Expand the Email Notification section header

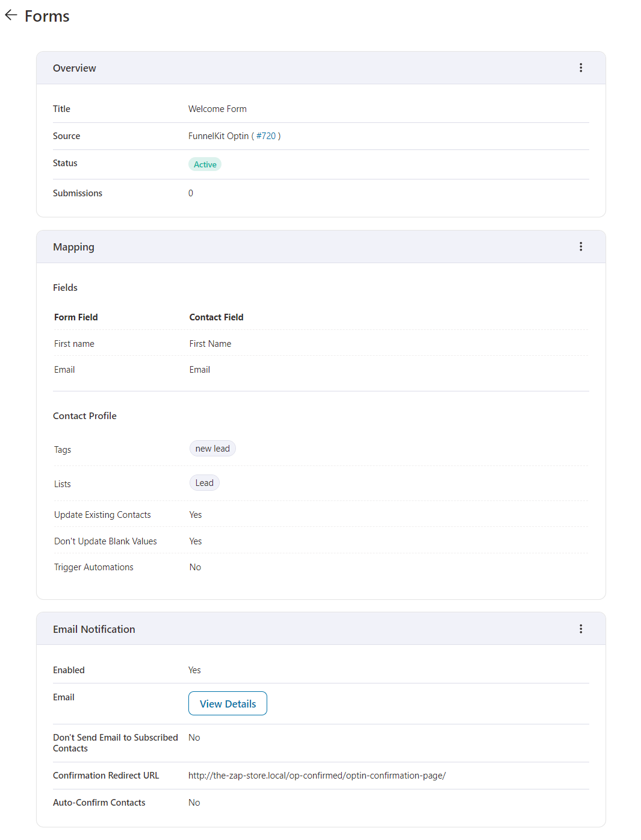(94, 628)
